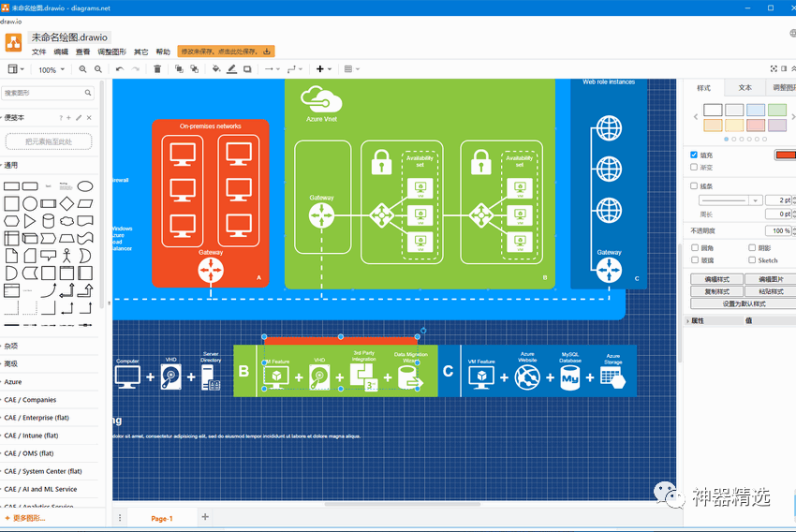Click the zoom in magnifier icon
Image resolution: width=796 pixels, height=532 pixels.
point(82,69)
